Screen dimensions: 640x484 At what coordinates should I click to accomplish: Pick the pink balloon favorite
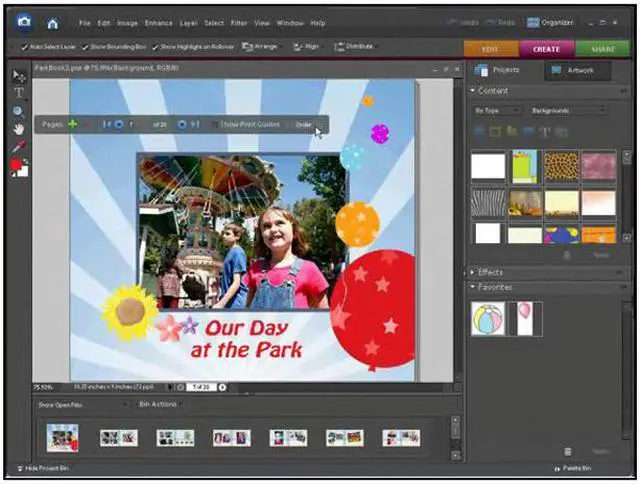coord(525,319)
